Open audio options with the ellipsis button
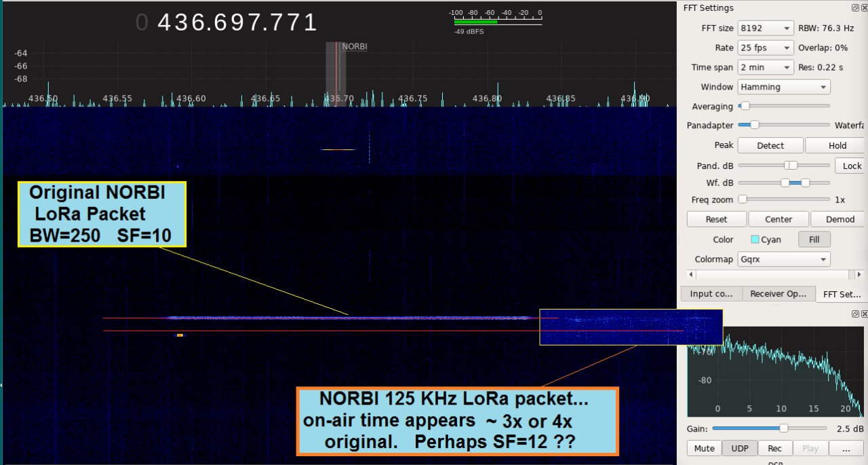This screenshot has height=465, width=868. click(846, 448)
